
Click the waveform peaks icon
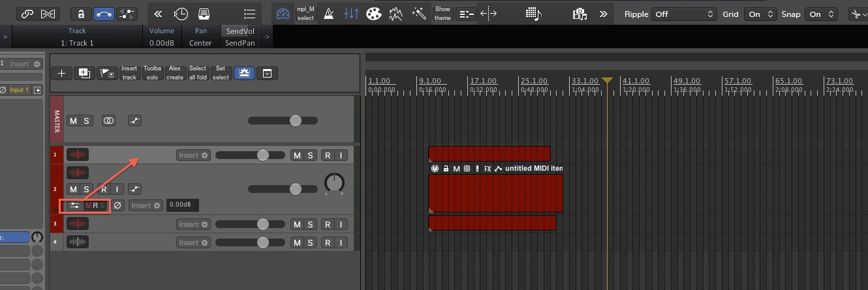[395, 14]
